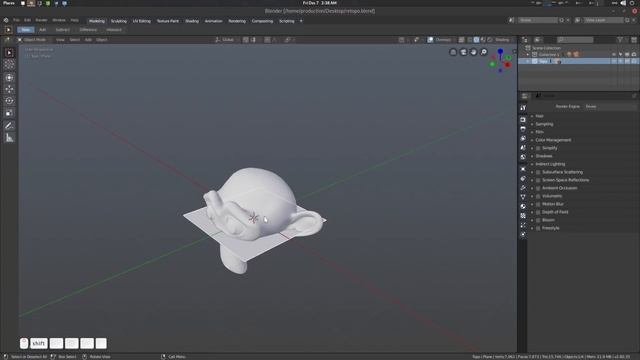Open Object properties tab
The width and height of the screenshot is (640, 360).
click(523, 169)
